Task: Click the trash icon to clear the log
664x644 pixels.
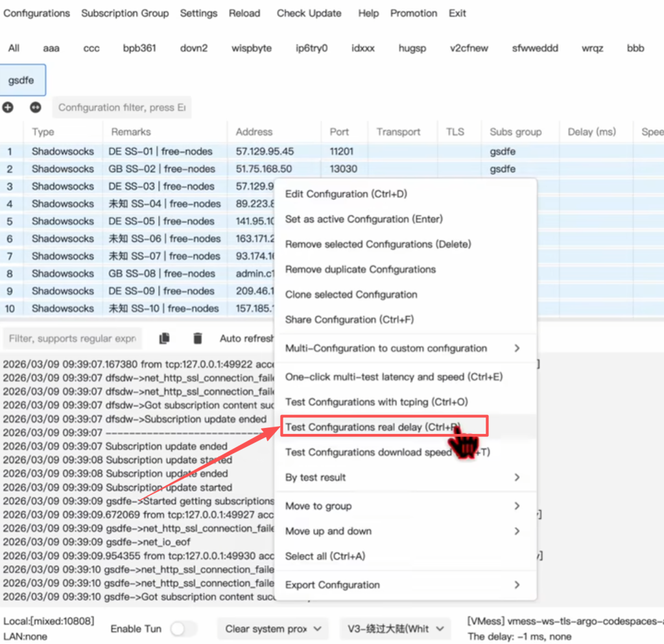Action: pos(198,338)
